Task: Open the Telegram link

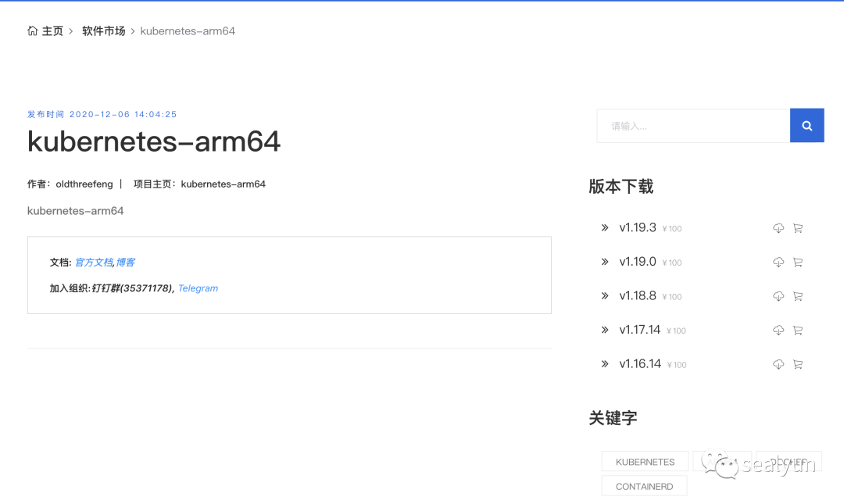Action: tap(198, 288)
